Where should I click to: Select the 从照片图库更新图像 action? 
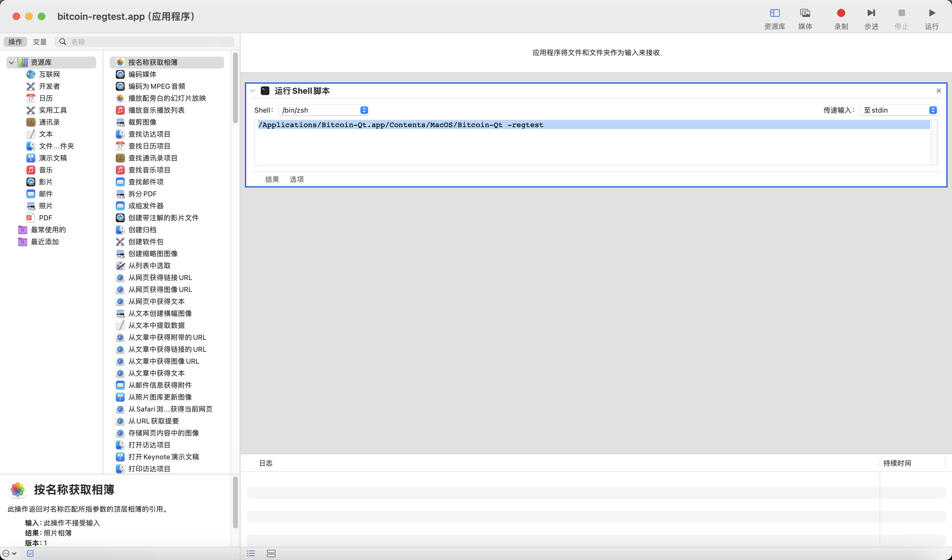160,397
